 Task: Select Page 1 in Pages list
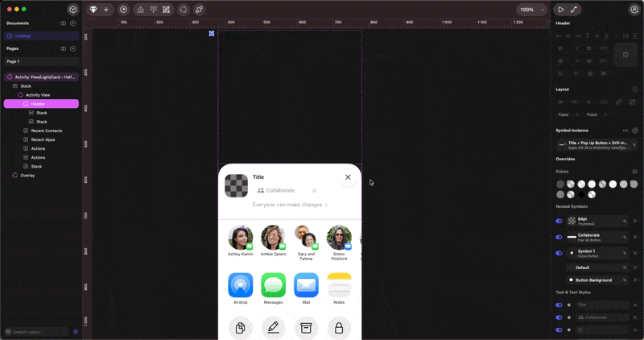coord(42,61)
